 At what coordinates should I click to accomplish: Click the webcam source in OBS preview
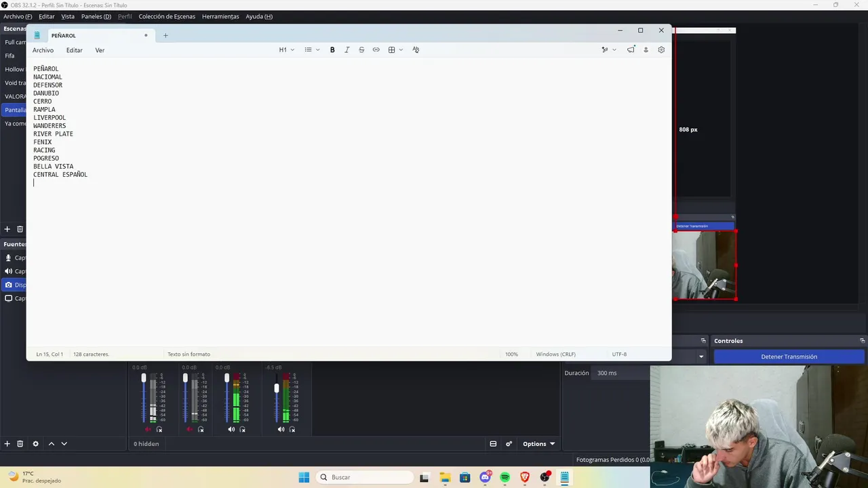tap(705, 265)
